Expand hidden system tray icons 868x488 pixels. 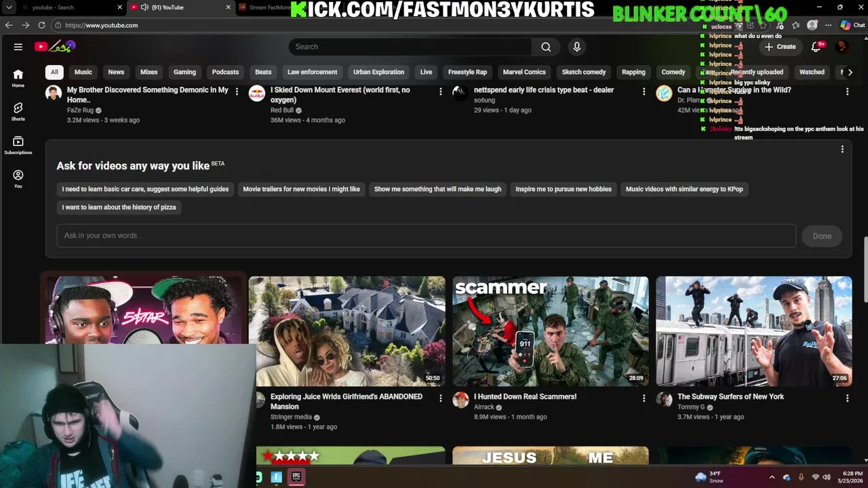772,477
